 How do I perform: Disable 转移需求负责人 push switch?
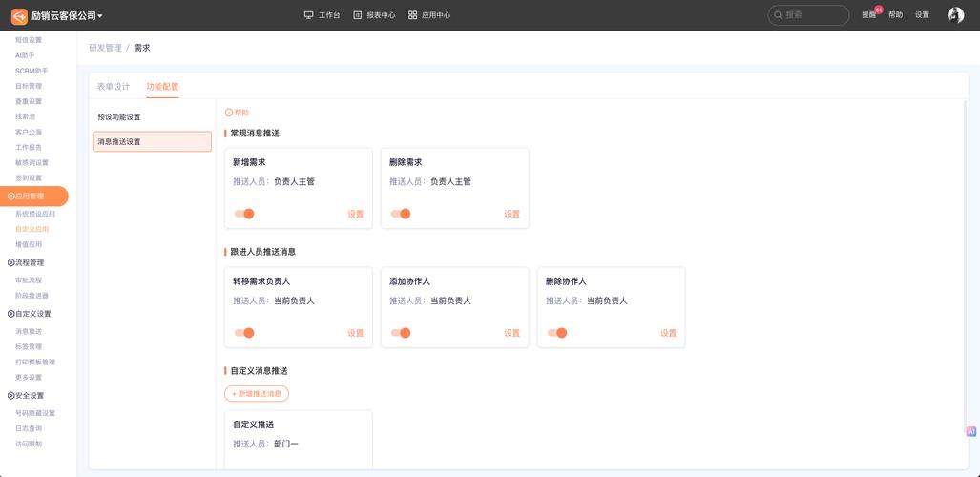244,333
